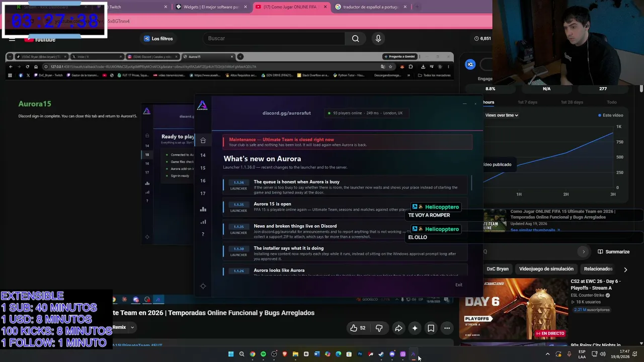The image size is (644, 362).
Task: Select FIFA 17 in Aurora launcher sidebar
Action: pos(203,193)
